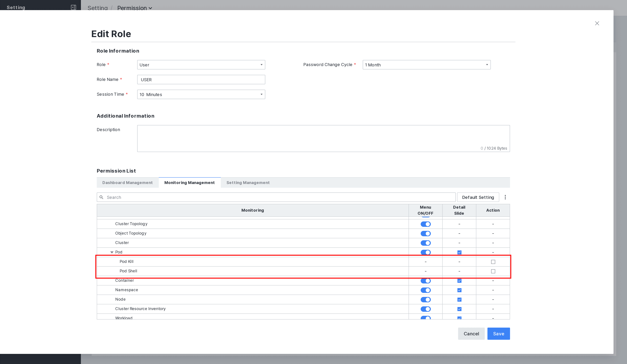Click the Default Setting button
627x364 pixels.
(478, 197)
